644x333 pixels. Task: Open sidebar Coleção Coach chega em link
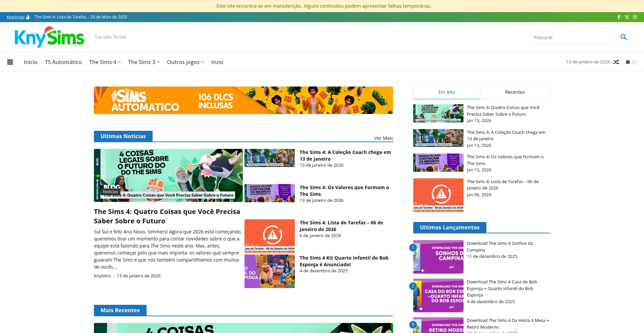(506, 135)
